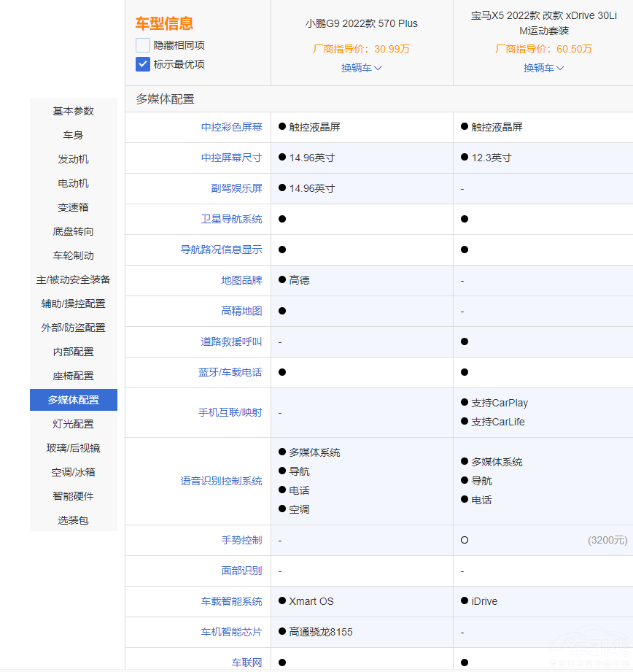633x672 pixels.
Task: Select 多媒体配置 sidebar item
Action: point(74,400)
